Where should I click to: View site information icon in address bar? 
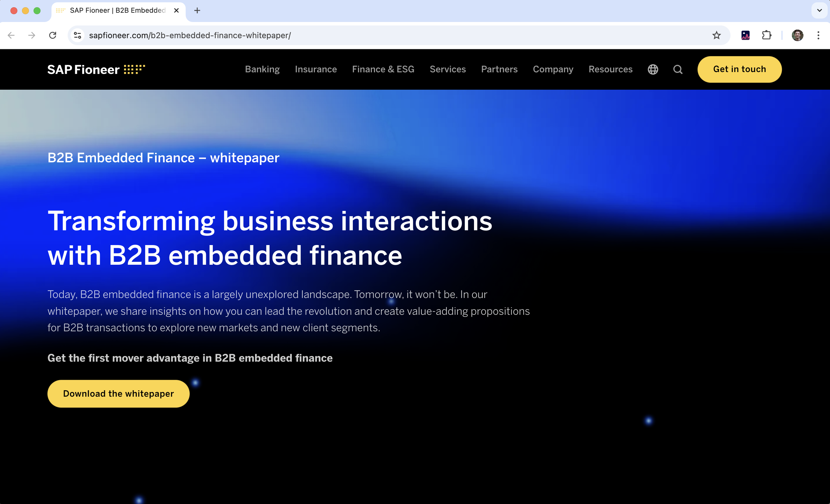tap(78, 35)
